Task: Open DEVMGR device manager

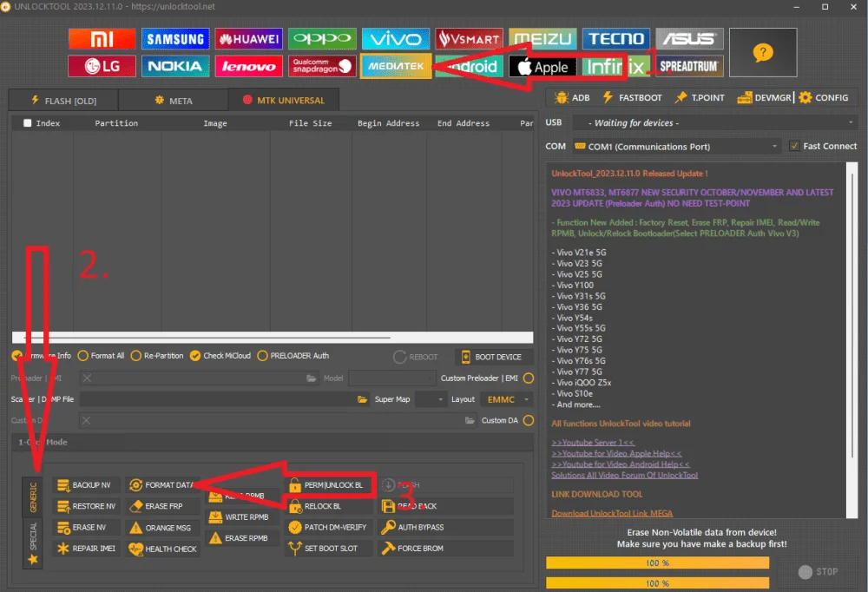Action: tap(765, 97)
